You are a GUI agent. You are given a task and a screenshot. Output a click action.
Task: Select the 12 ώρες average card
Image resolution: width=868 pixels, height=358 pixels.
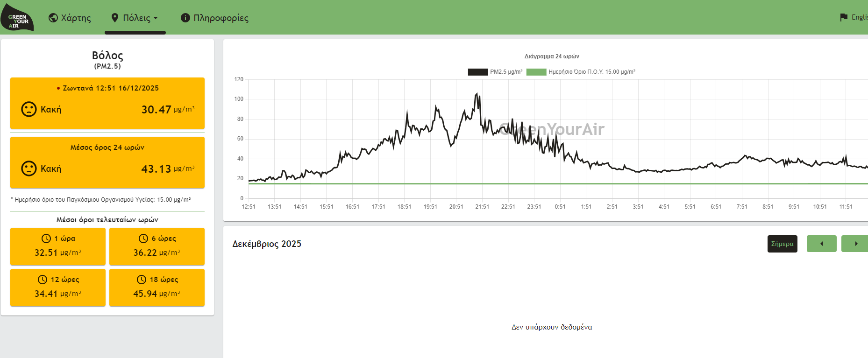tap(58, 288)
